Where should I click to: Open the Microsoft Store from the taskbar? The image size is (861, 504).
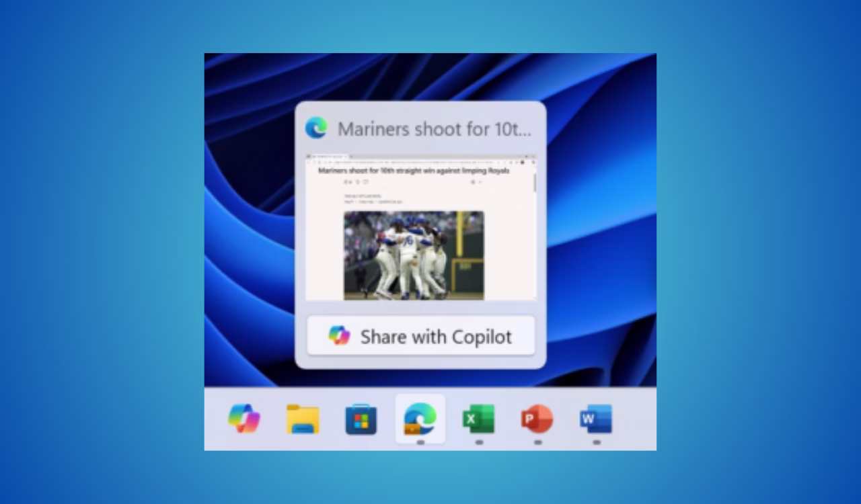(361, 419)
